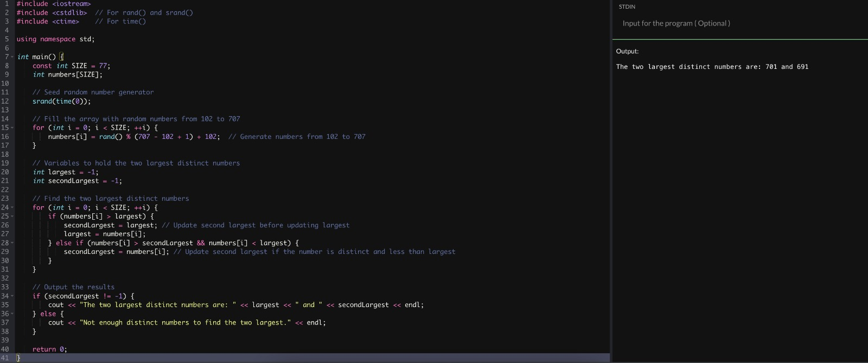868x363 pixels.
Task: Click 'int numbers[SIZE];' line
Action: point(68,74)
